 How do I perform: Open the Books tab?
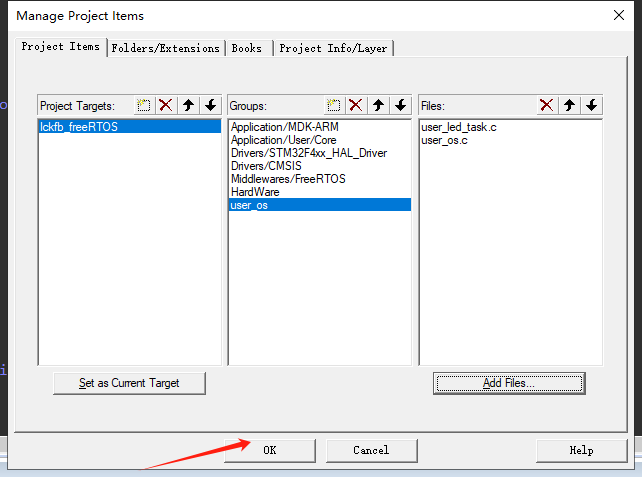(x=247, y=48)
